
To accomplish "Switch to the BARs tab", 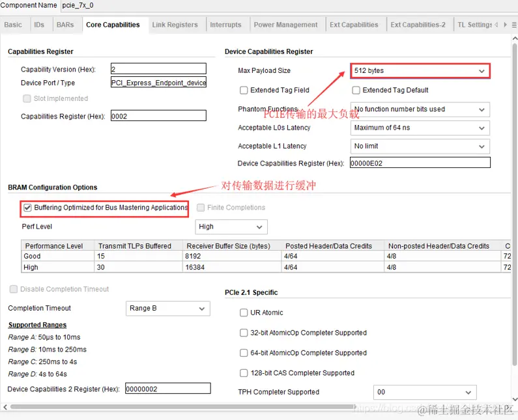I will pyautogui.click(x=65, y=25).
